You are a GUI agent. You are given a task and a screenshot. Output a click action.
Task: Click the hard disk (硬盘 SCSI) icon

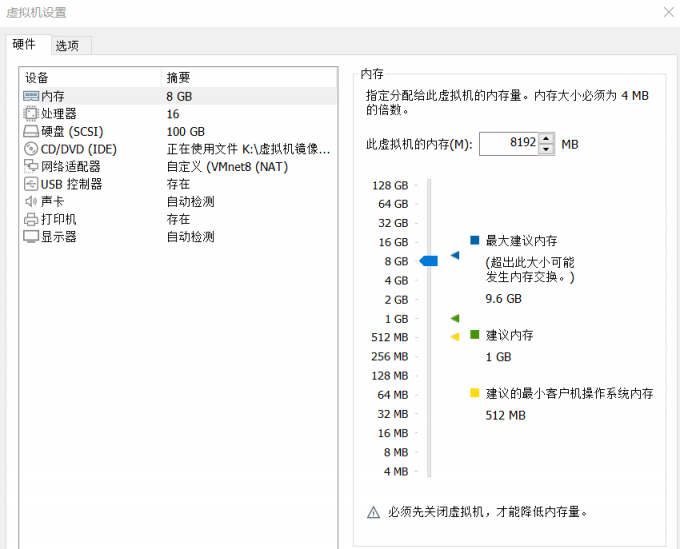(x=30, y=132)
